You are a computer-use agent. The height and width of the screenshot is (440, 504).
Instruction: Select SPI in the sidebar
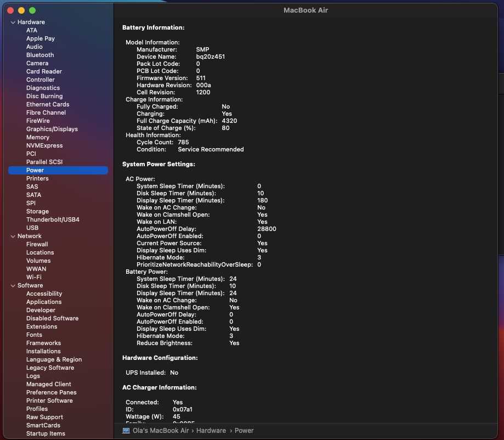(x=31, y=203)
